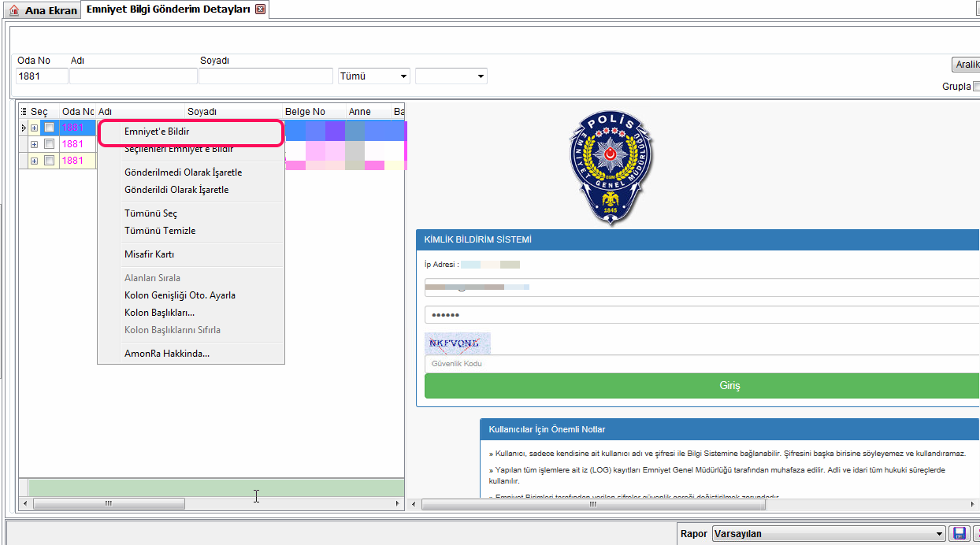Image resolution: width=980 pixels, height=545 pixels.
Task: Tick the checkbox in the third 1881 row
Action: (49, 161)
